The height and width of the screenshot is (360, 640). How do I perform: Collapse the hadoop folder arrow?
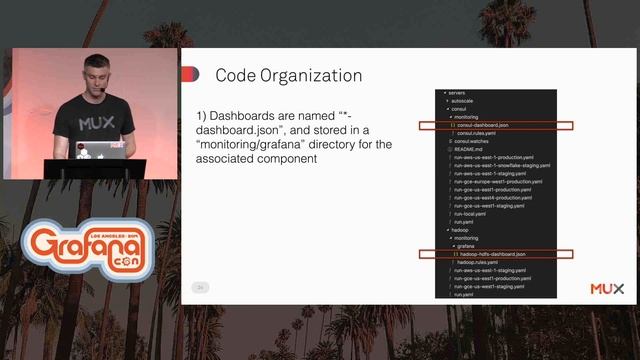448,230
